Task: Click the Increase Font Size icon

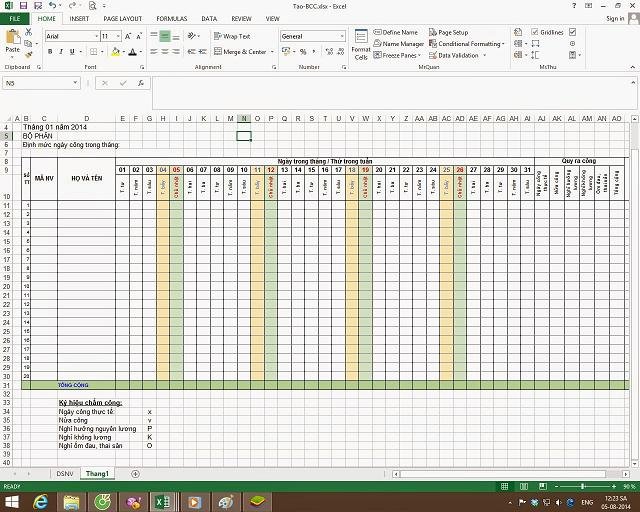Action: (x=128, y=36)
